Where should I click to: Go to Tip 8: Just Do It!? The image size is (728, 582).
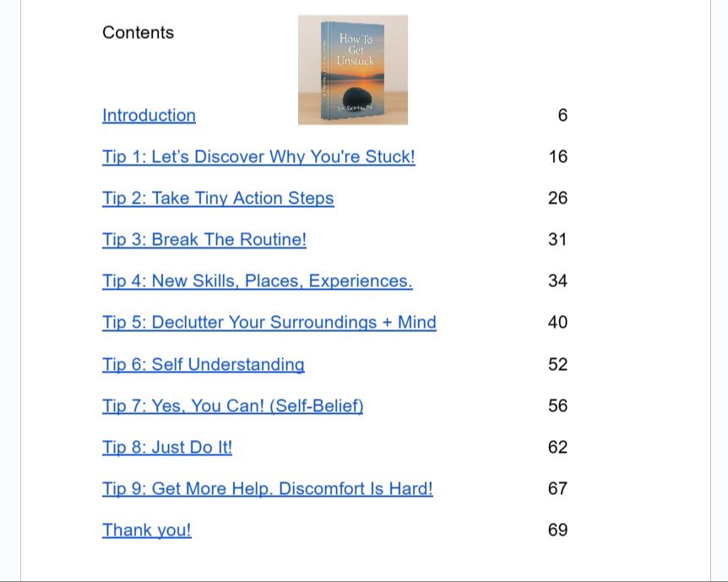167,448
